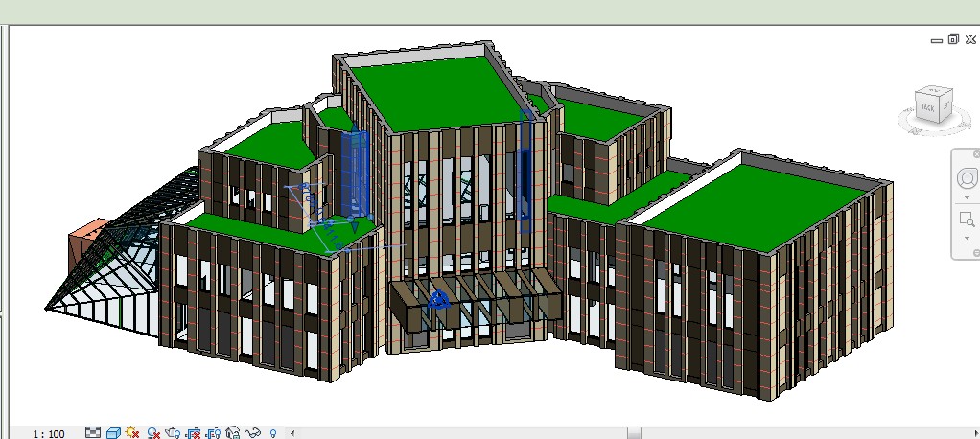980x439 pixels.
Task: Click the top face of the ViewCube
Action: pos(934,91)
